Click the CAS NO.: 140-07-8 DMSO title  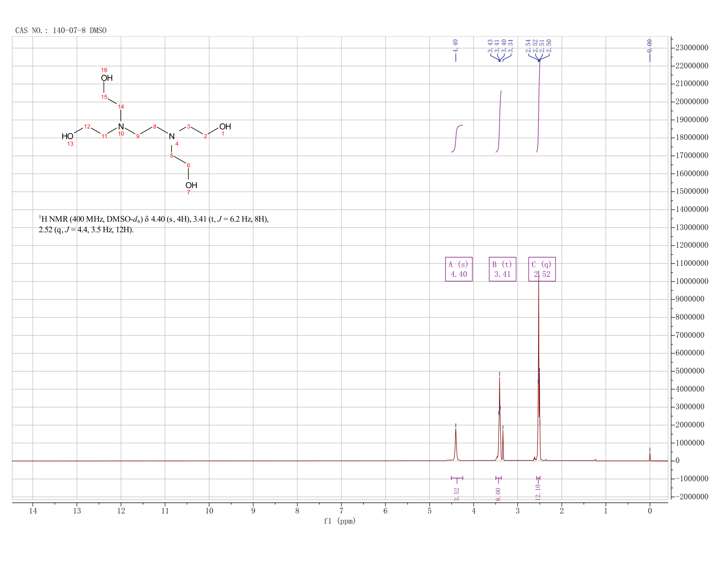pos(61,30)
